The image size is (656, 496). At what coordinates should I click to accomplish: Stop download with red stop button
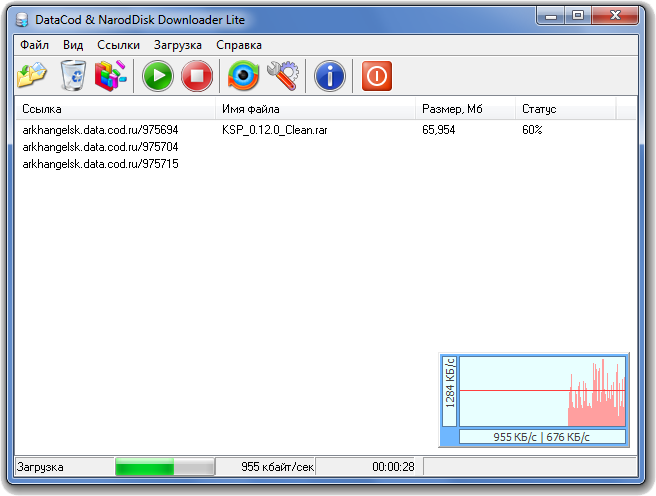[197, 76]
